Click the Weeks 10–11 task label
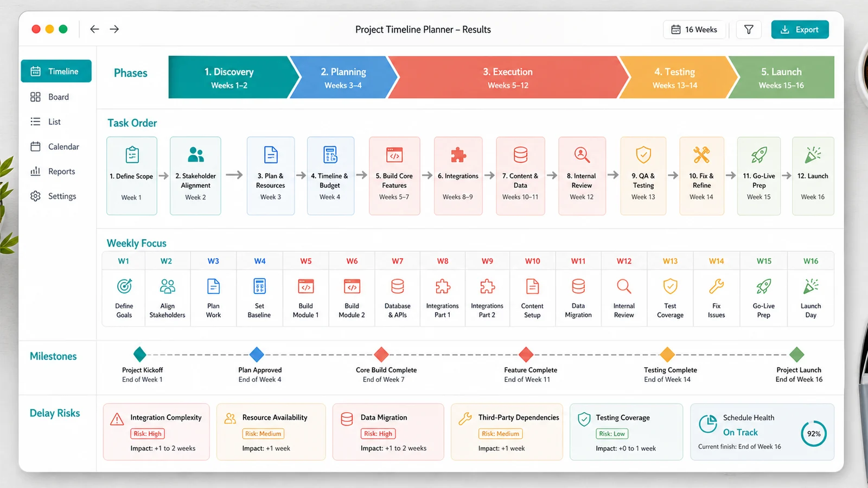 [520, 197]
